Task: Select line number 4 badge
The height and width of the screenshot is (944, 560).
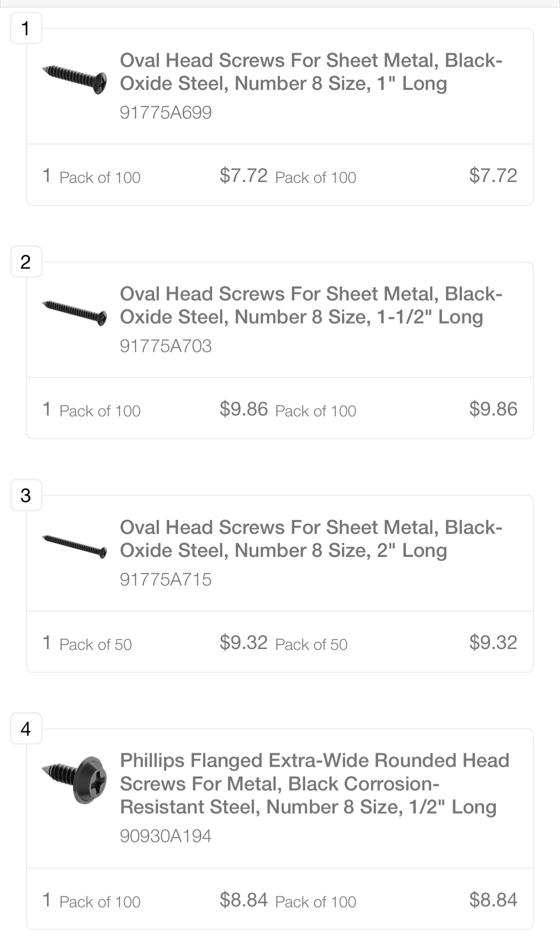Action: click(26, 729)
